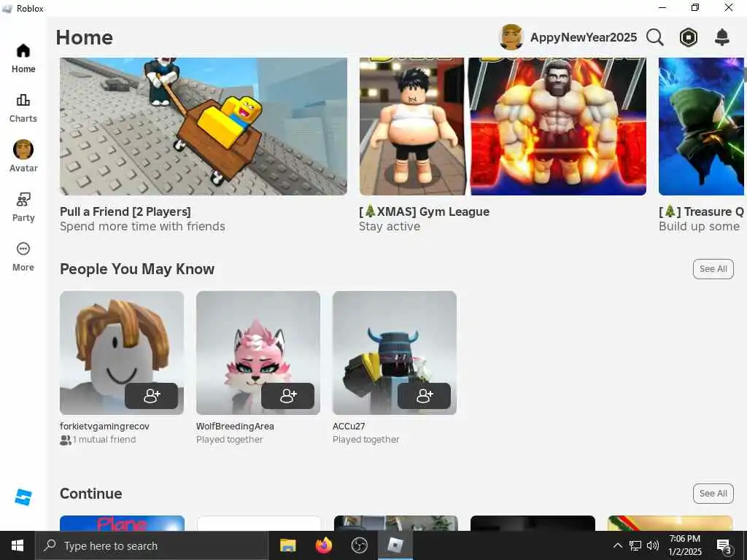Click the AppyNewYear2025 profile avatar picture

pyautogui.click(x=511, y=37)
